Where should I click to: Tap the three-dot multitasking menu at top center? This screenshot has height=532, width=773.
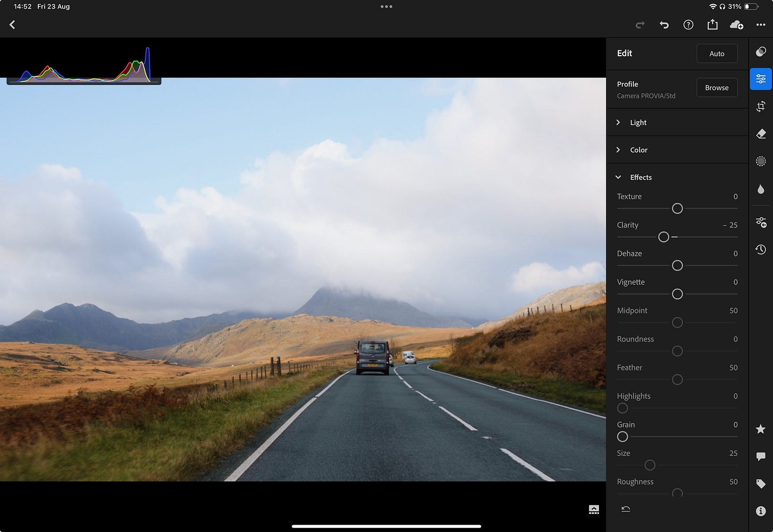pos(386,6)
